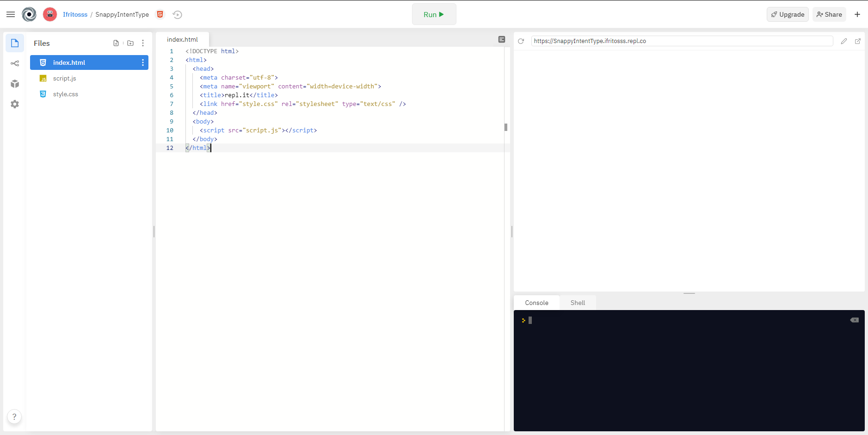Screen dimensions: 868x435
Task: Open Files panel three-dot menu
Action: (x=143, y=43)
